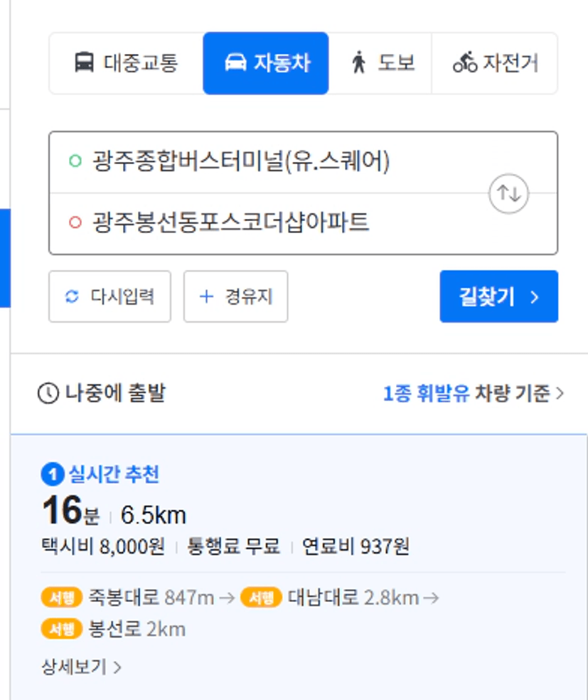
Task: Click the clock icon next to 나중에 출발
Action: click(48, 393)
